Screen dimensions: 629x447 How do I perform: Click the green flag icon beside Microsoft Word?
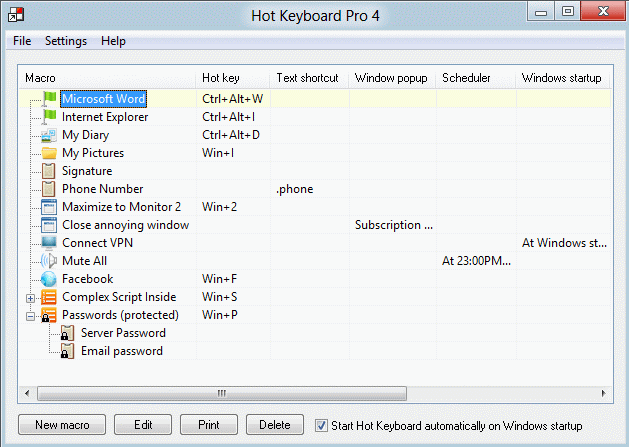coord(49,99)
